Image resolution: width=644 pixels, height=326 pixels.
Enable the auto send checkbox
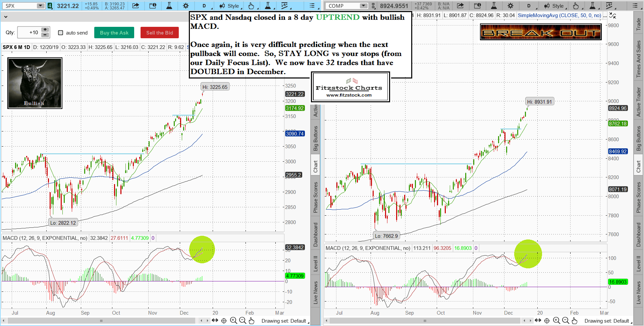(61, 33)
